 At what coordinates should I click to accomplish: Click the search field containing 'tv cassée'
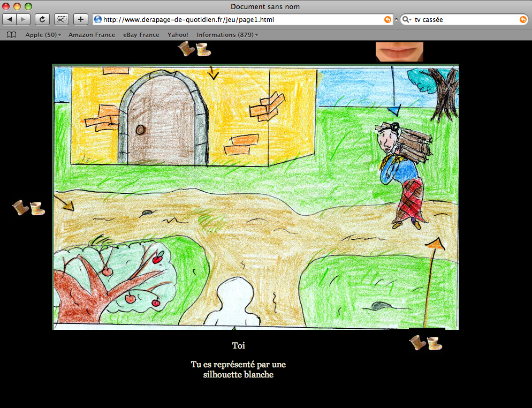click(x=465, y=19)
